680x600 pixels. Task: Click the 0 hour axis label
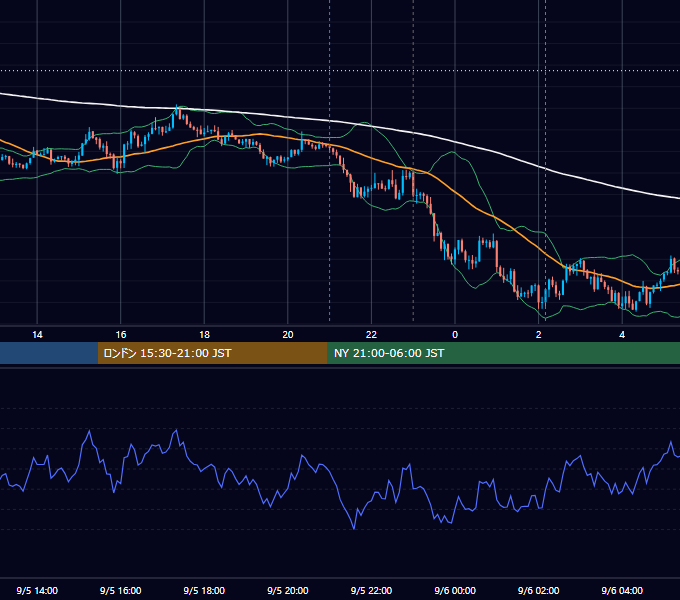pyautogui.click(x=455, y=335)
